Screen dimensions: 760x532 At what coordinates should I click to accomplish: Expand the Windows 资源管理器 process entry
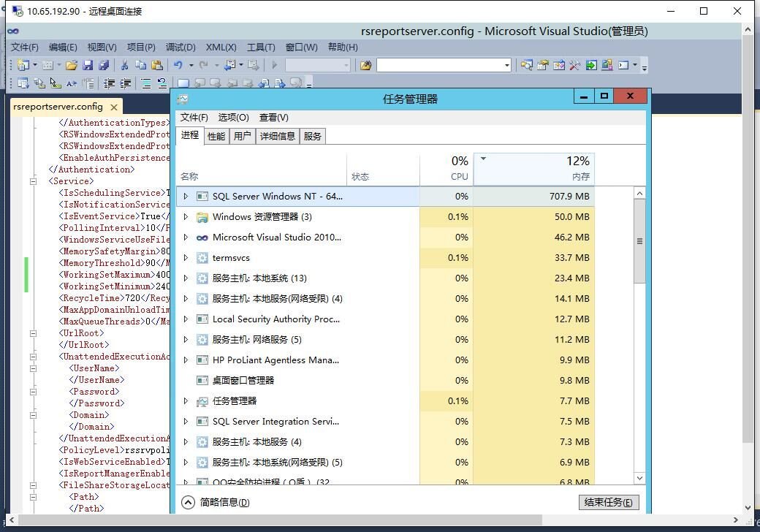point(185,216)
